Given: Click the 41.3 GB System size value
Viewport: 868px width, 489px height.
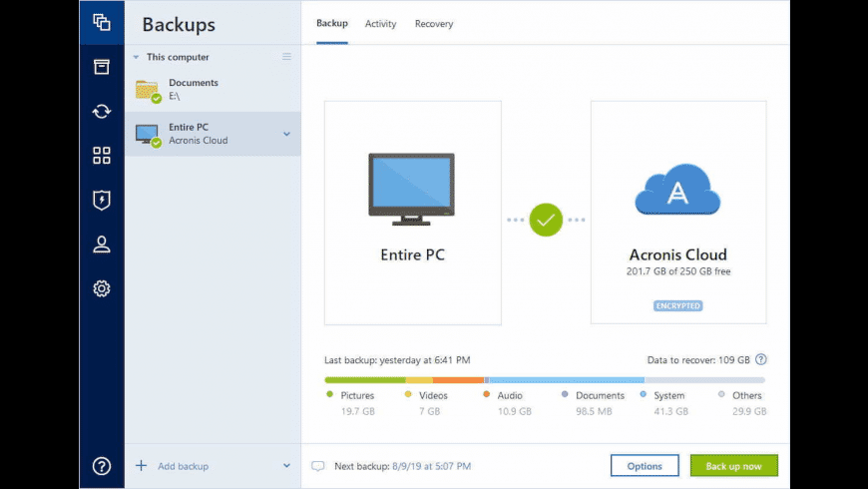Looking at the screenshot, I should pos(670,411).
